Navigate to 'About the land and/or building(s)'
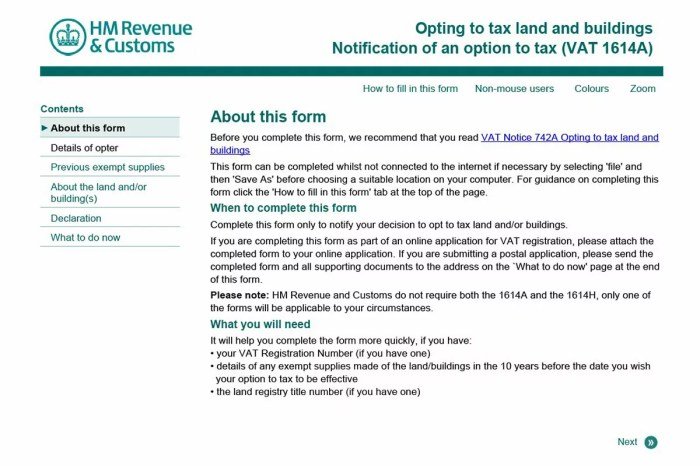The width and height of the screenshot is (700, 466). [98, 192]
